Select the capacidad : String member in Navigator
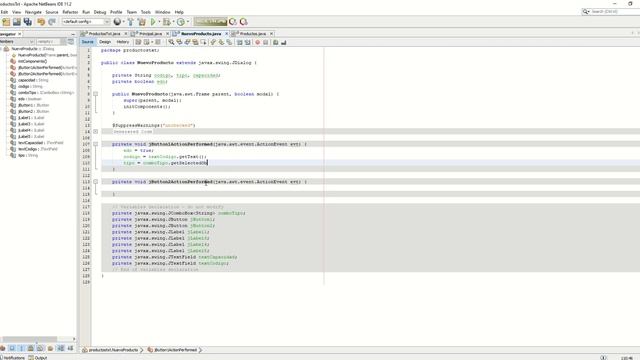 [x=33, y=80]
